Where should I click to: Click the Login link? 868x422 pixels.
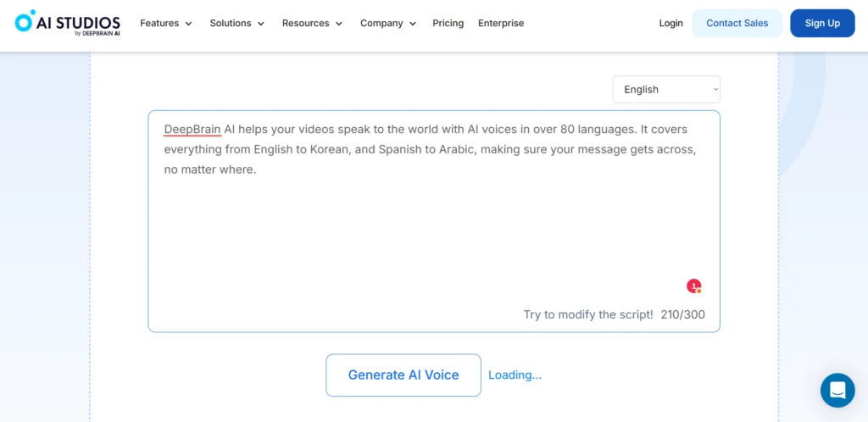(x=671, y=23)
